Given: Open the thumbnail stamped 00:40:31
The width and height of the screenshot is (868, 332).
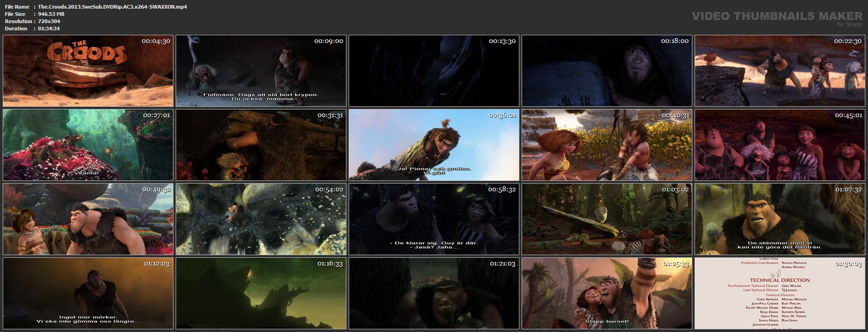Looking at the screenshot, I should (x=607, y=145).
